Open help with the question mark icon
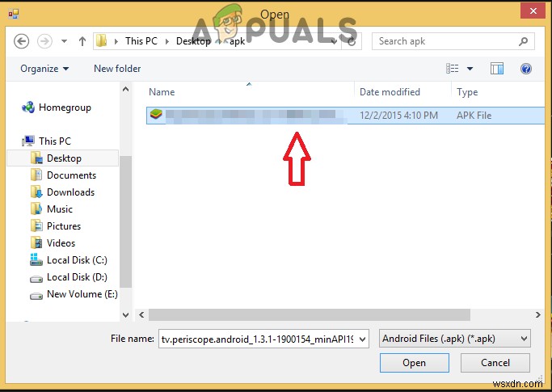The image size is (552, 392). 526,69
